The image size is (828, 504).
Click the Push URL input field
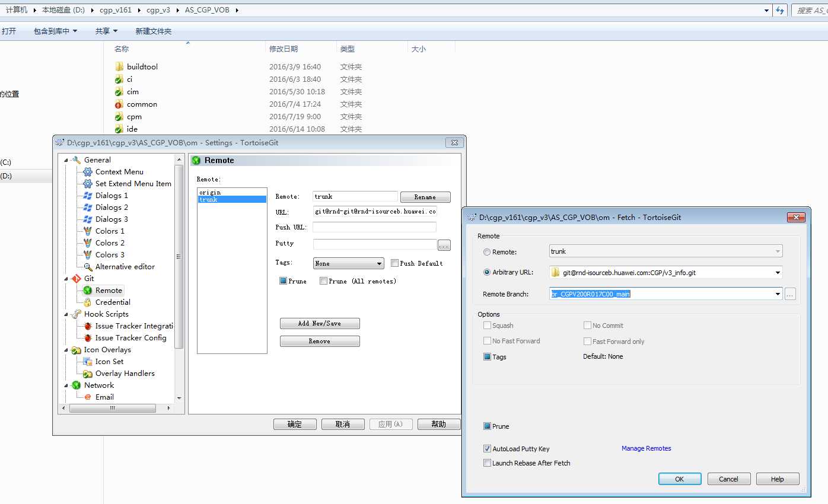[374, 227]
